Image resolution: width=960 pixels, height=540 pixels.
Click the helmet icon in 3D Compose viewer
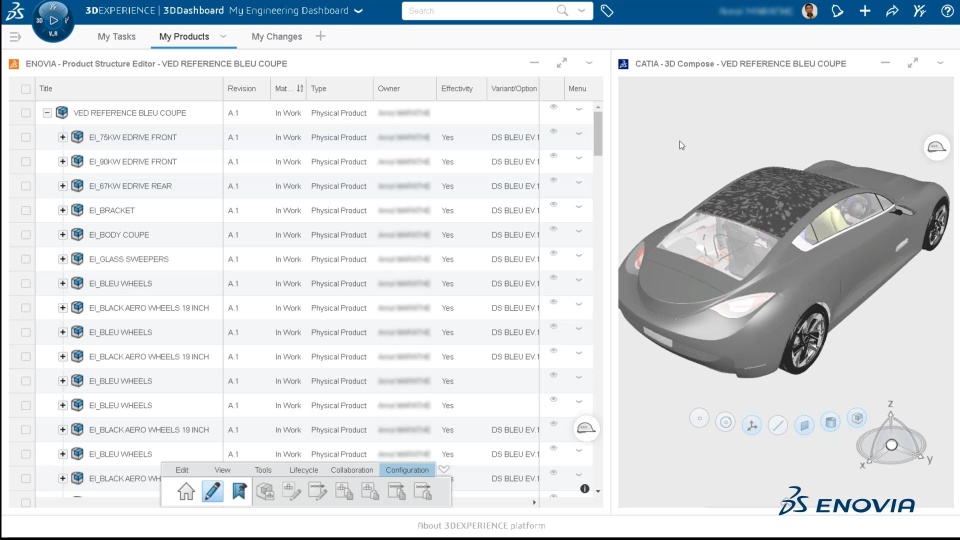[x=936, y=147]
